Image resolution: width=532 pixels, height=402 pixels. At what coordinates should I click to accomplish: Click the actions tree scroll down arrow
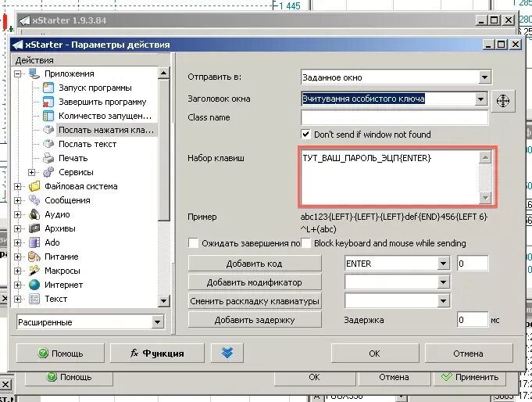click(x=163, y=301)
